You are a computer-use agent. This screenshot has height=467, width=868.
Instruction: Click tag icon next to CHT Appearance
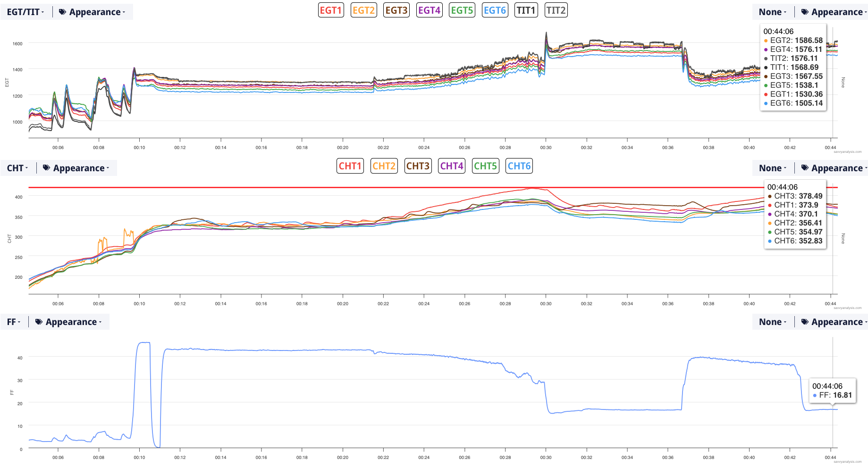coord(46,168)
